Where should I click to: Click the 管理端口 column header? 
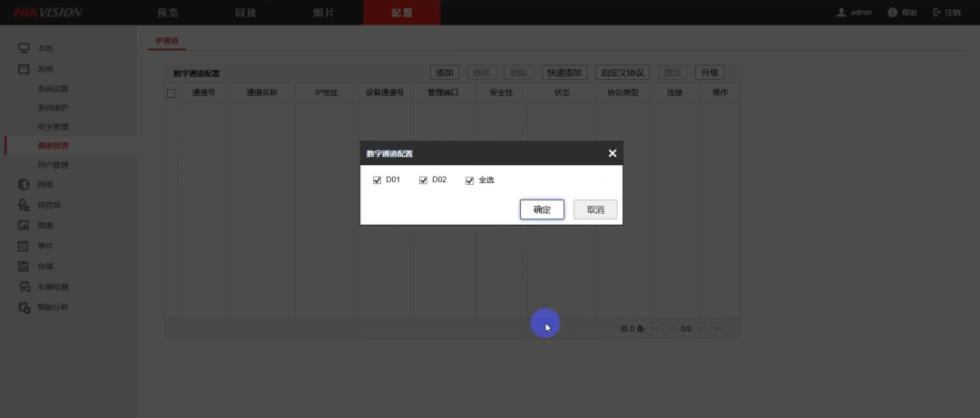pos(443,92)
